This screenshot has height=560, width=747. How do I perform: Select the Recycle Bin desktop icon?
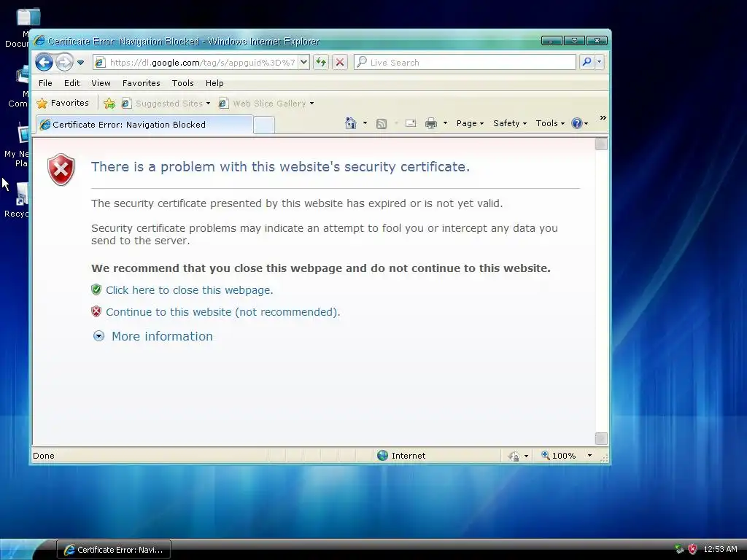click(17, 200)
